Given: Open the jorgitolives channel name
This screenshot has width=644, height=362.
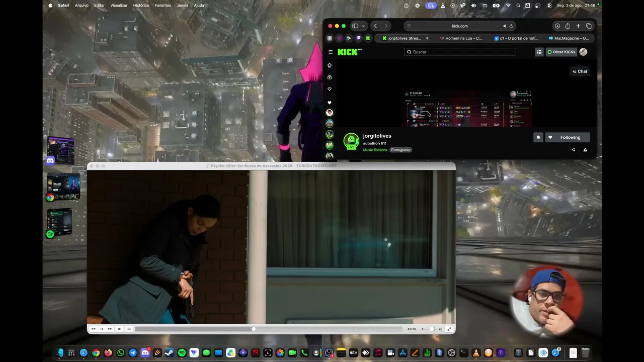Looking at the screenshot, I should coord(377,136).
